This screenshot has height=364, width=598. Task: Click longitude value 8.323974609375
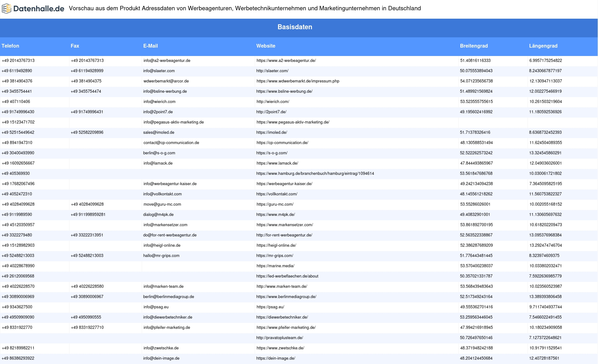tap(544, 256)
